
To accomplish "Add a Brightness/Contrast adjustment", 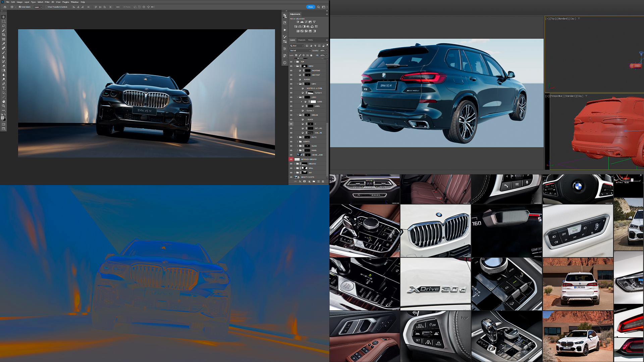I will tap(298, 22).
